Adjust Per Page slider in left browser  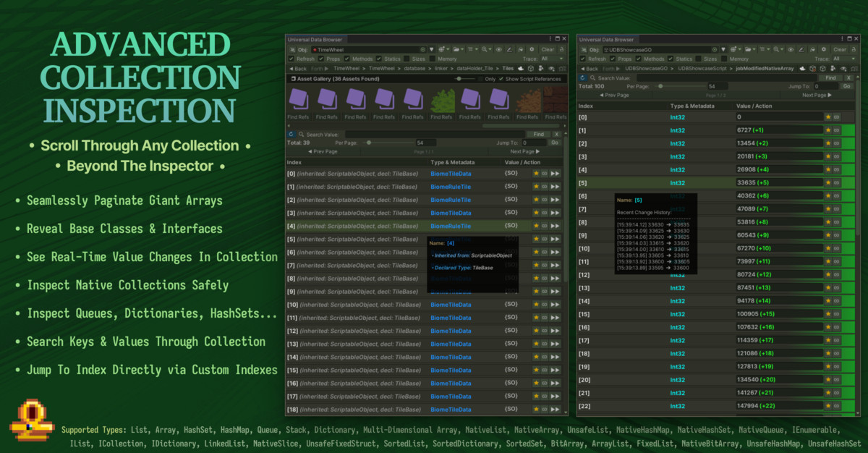click(386, 143)
